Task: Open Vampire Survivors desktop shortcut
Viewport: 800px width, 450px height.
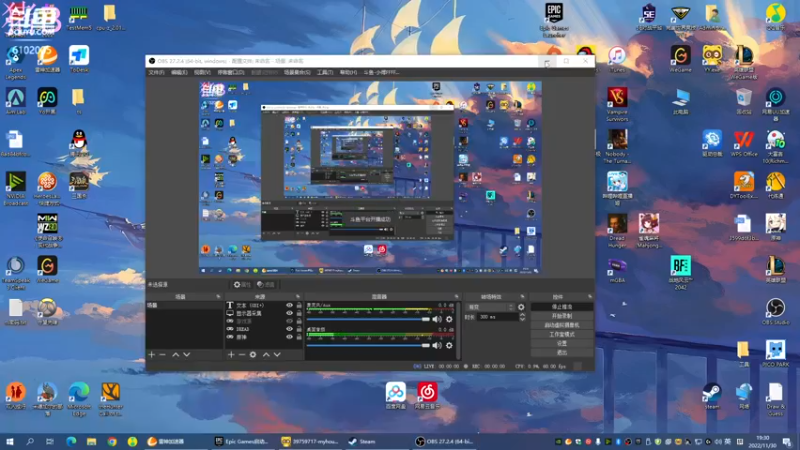Action: [617, 104]
